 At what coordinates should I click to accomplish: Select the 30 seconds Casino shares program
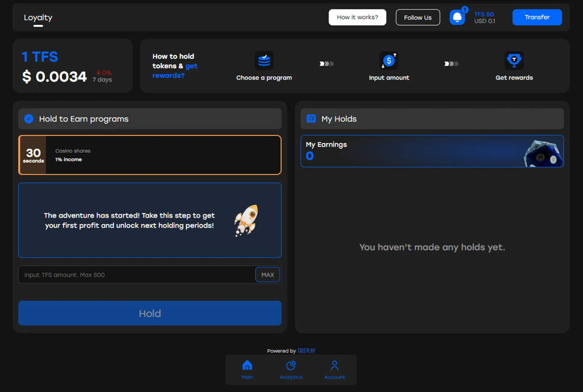pos(149,155)
